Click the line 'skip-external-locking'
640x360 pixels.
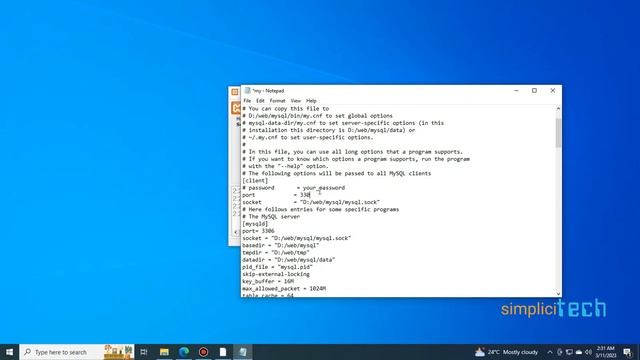(276, 274)
